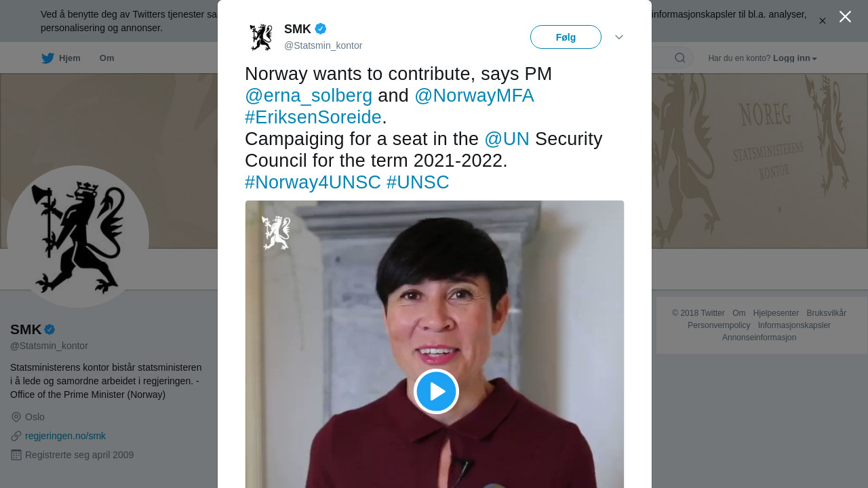Click the #UNSC hashtag
This screenshot has height=488, width=868.
pos(418,182)
